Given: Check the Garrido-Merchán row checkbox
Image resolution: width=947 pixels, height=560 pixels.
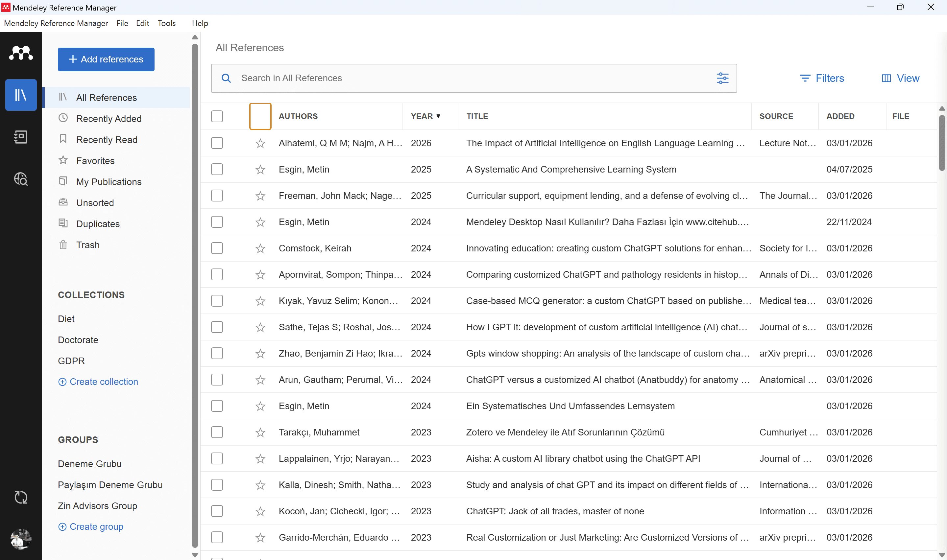Looking at the screenshot, I should [x=217, y=538].
